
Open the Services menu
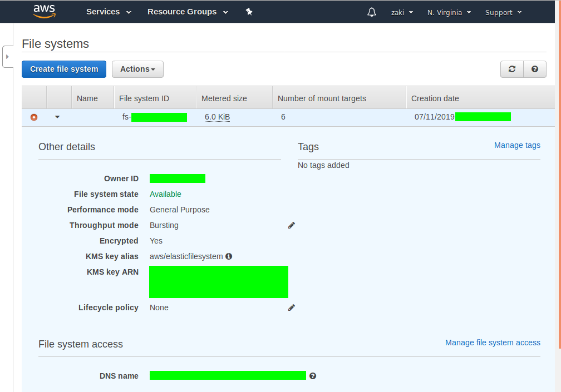point(109,12)
